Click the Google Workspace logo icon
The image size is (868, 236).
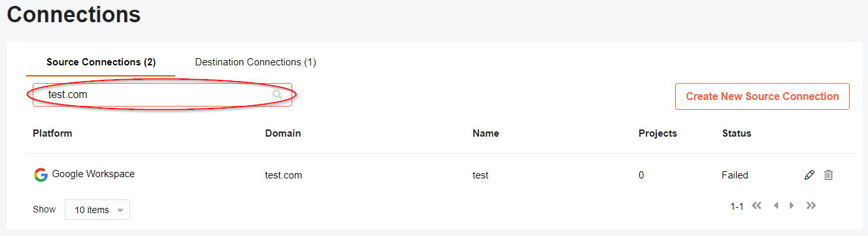click(x=41, y=175)
